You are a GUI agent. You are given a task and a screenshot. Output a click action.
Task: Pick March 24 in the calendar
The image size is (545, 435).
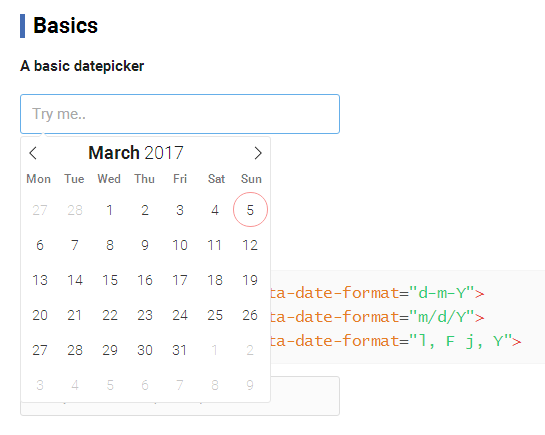click(x=180, y=315)
